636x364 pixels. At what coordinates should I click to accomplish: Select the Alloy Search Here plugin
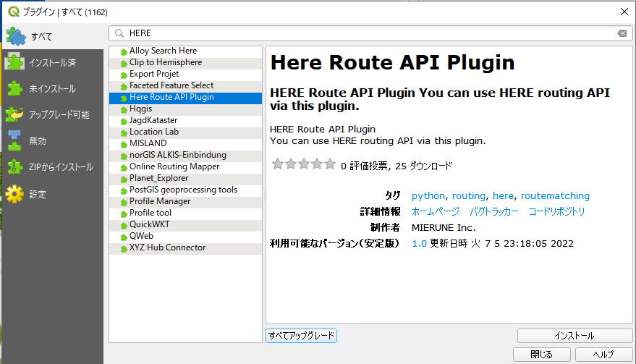(185, 51)
